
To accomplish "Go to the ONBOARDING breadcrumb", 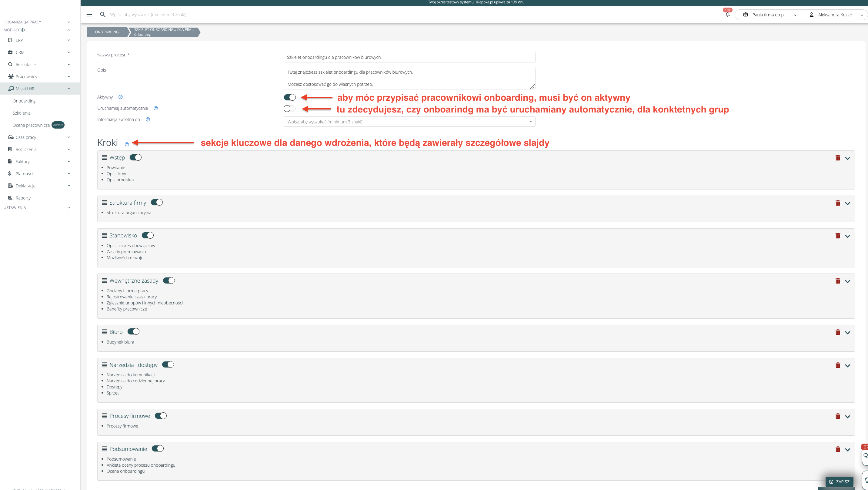I will [107, 32].
